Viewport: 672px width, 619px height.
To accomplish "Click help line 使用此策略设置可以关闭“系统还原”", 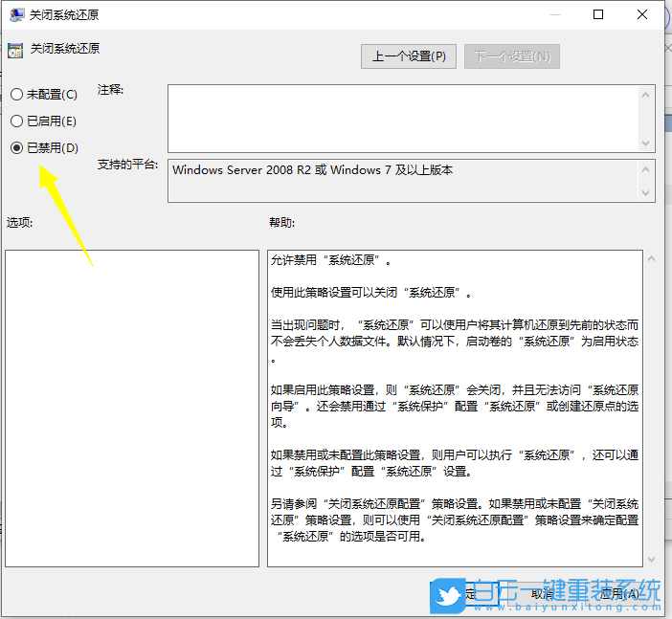I will click(371, 293).
